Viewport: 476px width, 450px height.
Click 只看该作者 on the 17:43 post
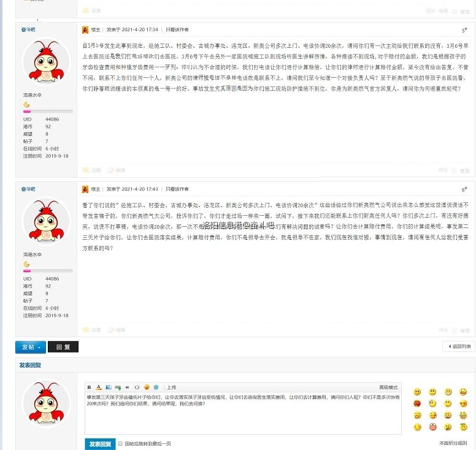pyautogui.click(x=177, y=189)
